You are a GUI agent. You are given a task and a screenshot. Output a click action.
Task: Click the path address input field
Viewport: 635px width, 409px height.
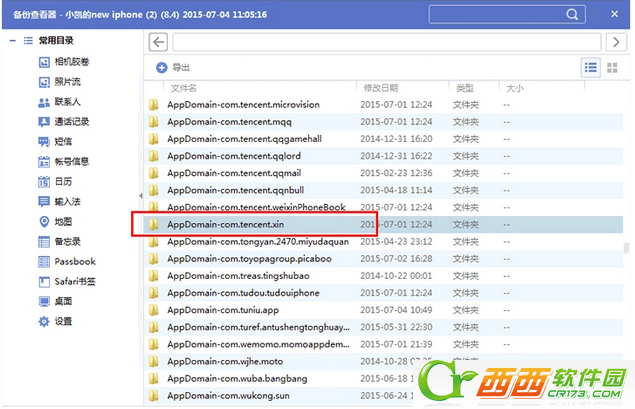click(x=387, y=42)
